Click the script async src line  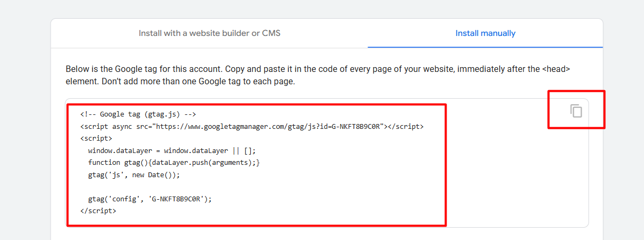(x=251, y=127)
